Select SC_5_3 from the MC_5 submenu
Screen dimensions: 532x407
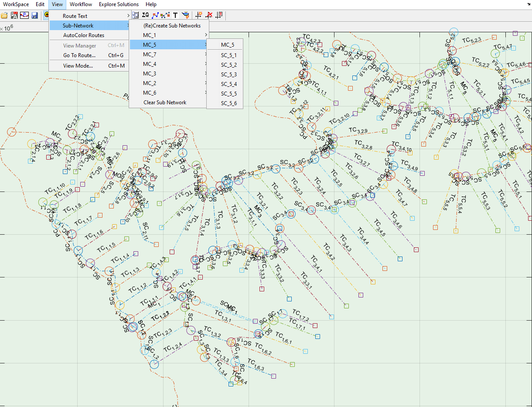pos(228,75)
